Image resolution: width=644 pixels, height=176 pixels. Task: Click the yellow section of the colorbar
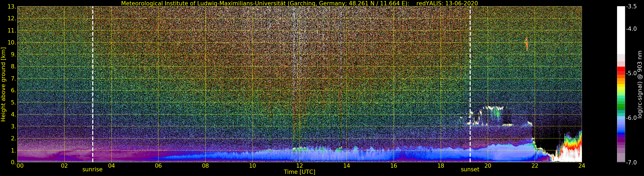[x=621, y=89]
